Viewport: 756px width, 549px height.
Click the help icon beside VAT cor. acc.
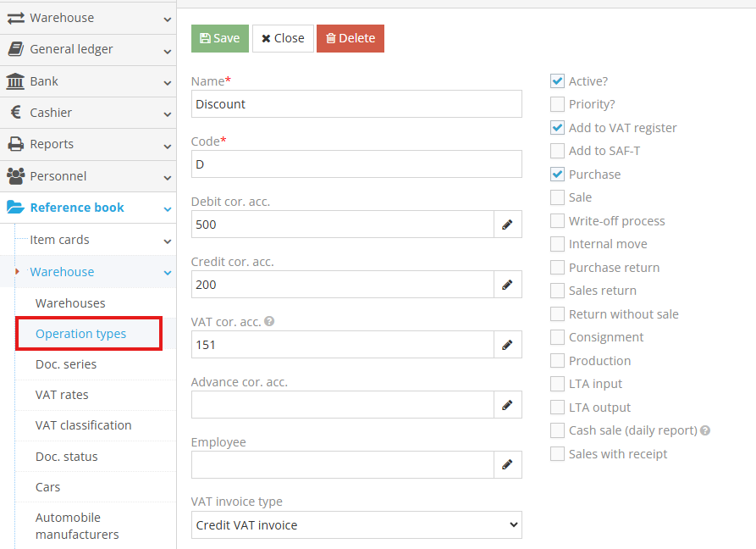(269, 322)
